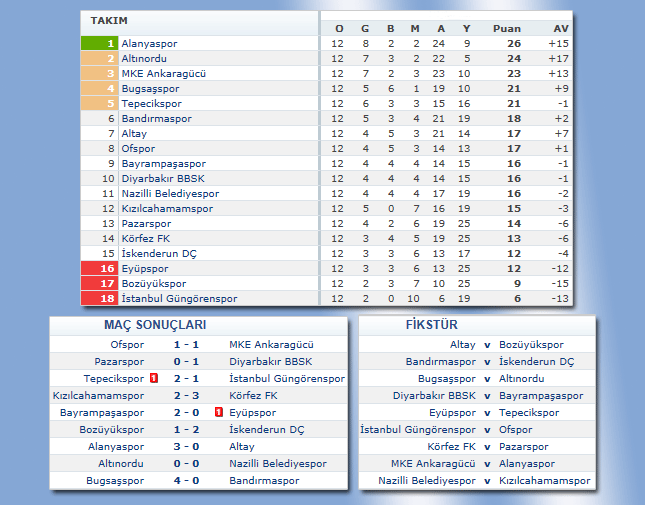This screenshot has height=505, width=645.
Task: Select the orange rank 3 position box
Action: click(100, 73)
